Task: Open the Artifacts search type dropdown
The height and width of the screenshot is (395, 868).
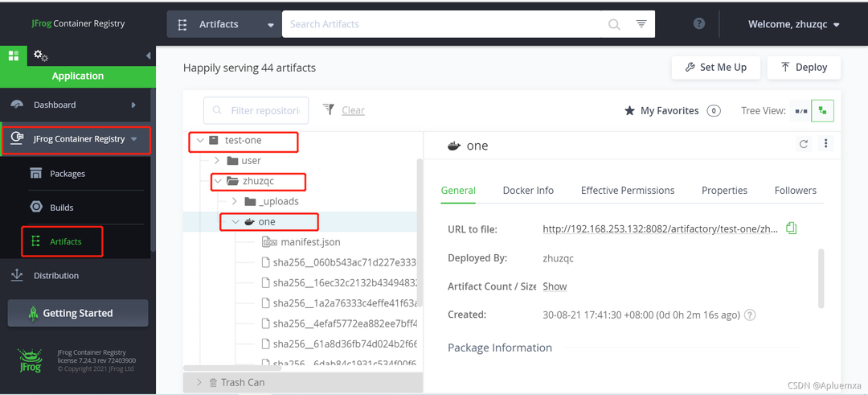Action: pos(225,24)
